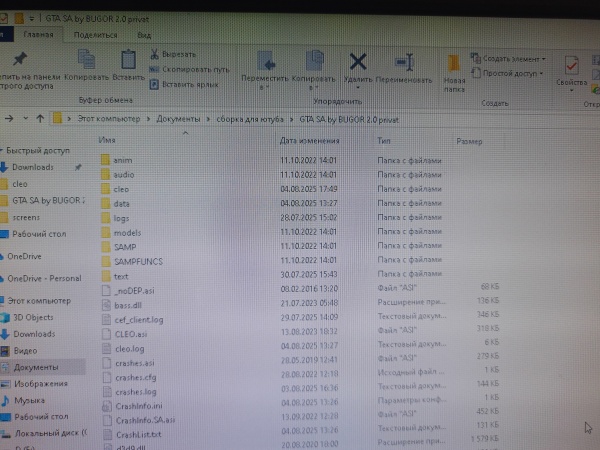Open the Копировать в menu
The width and height of the screenshot is (600, 450).
313,71
